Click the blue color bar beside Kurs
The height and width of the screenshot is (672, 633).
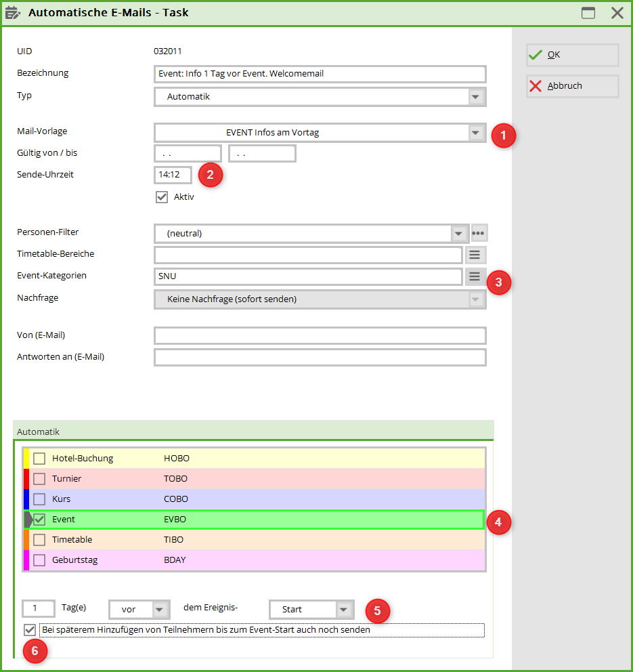pyautogui.click(x=26, y=499)
